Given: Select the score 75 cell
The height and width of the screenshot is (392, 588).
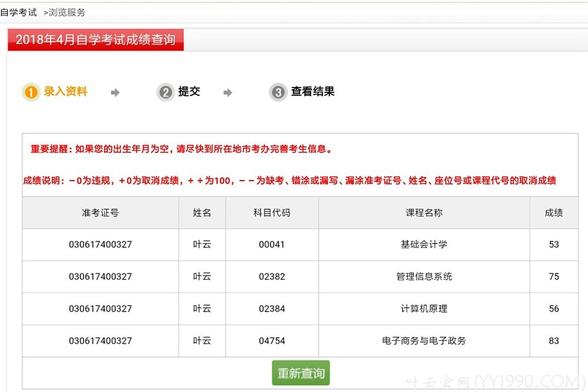Looking at the screenshot, I should [554, 277].
